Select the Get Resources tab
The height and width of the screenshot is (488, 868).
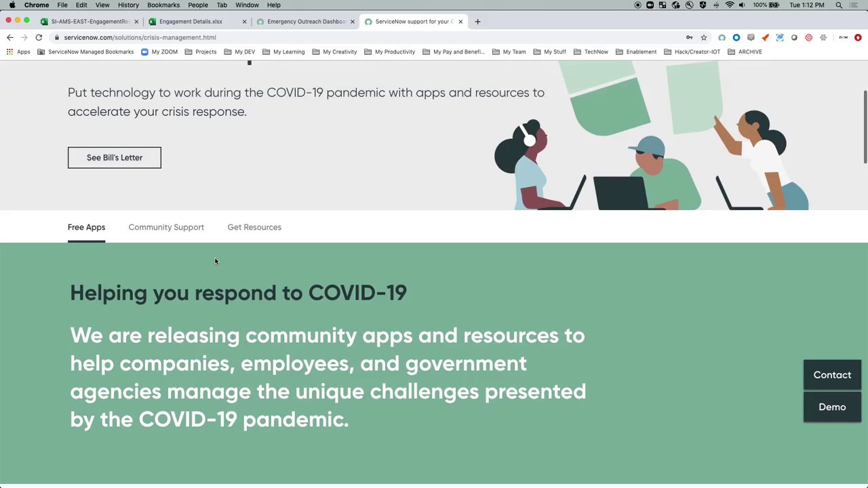(254, 227)
